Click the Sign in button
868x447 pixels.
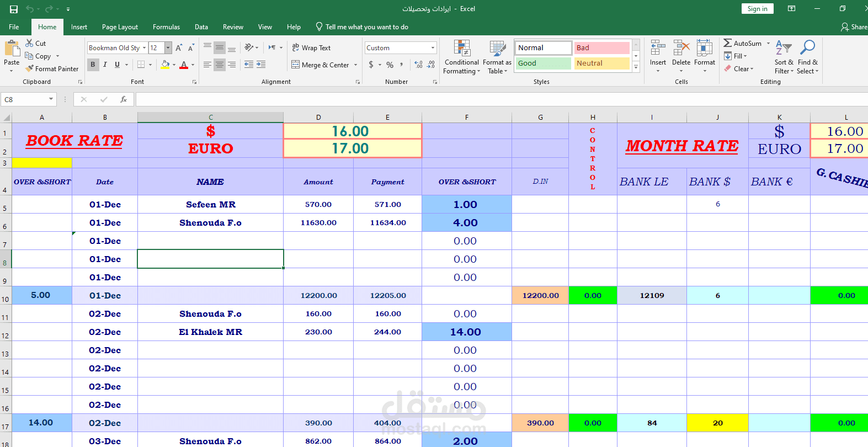pyautogui.click(x=757, y=9)
